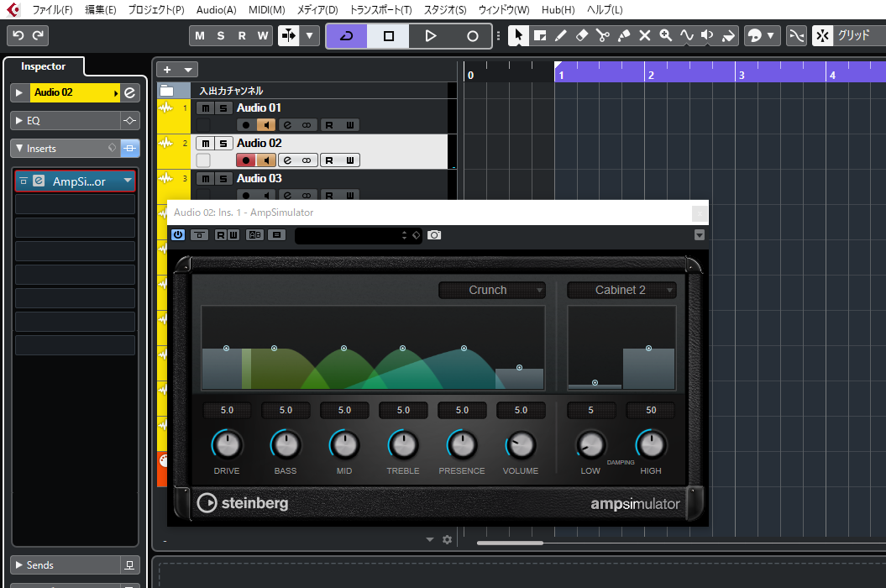Open the AmpSimulator insert slot arrow
886x588 pixels.
pyautogui.click(x=128, y=181)
